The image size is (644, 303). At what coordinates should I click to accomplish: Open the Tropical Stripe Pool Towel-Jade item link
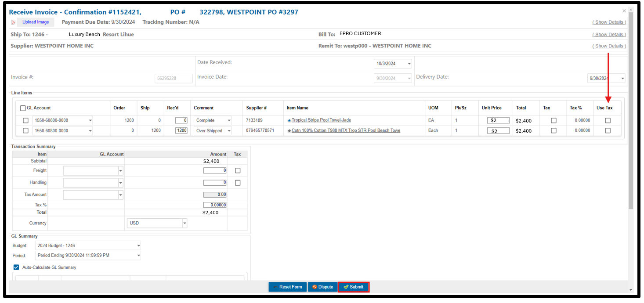pyautogui.click(x=321, y=120)
